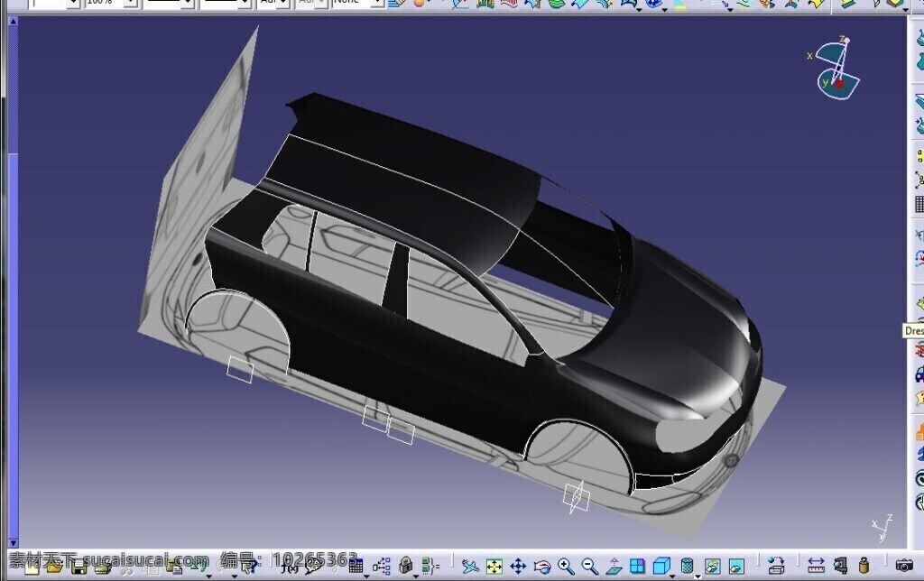Click the Measure Inertia weight icon
924x581 pixels.
864,567
